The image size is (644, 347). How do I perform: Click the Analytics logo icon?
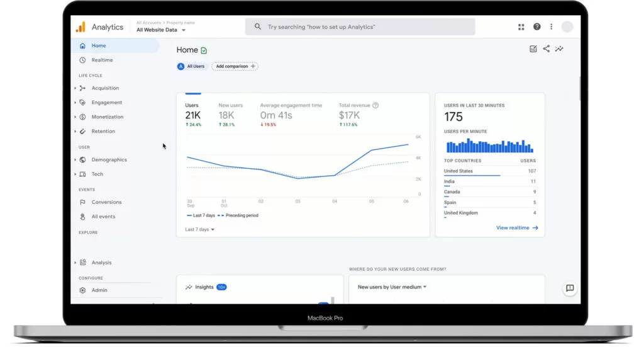(x=80, y=26)
